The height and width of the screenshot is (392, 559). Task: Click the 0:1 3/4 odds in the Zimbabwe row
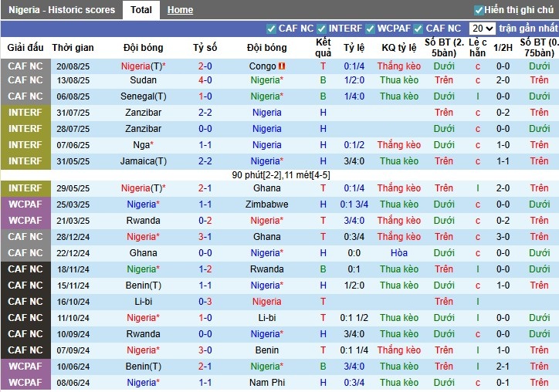(x=354, y=204)
